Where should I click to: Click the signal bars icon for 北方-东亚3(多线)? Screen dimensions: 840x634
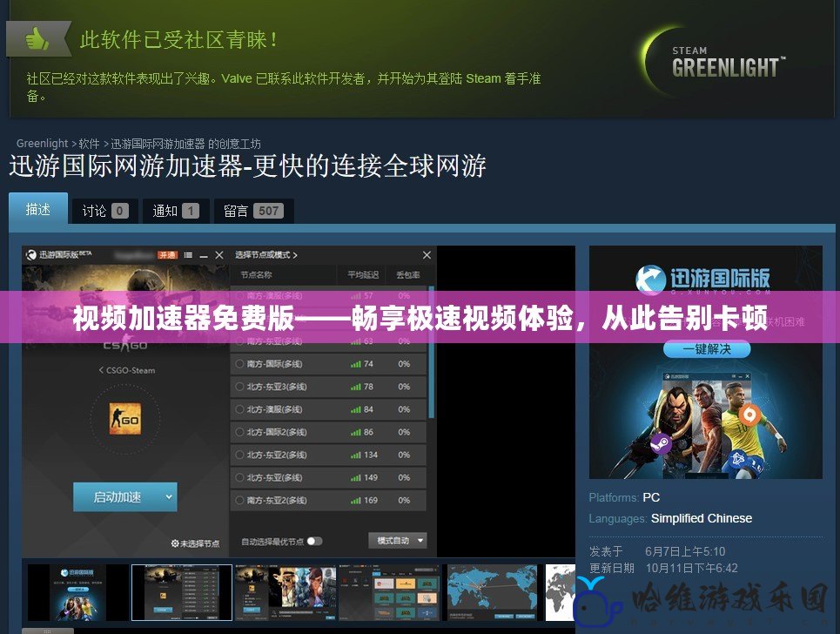(356, 387)
